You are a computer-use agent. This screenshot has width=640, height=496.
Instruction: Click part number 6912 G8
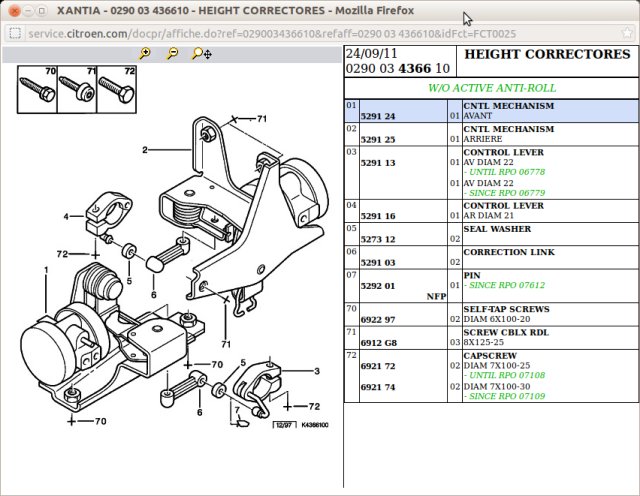coord(378,343)
